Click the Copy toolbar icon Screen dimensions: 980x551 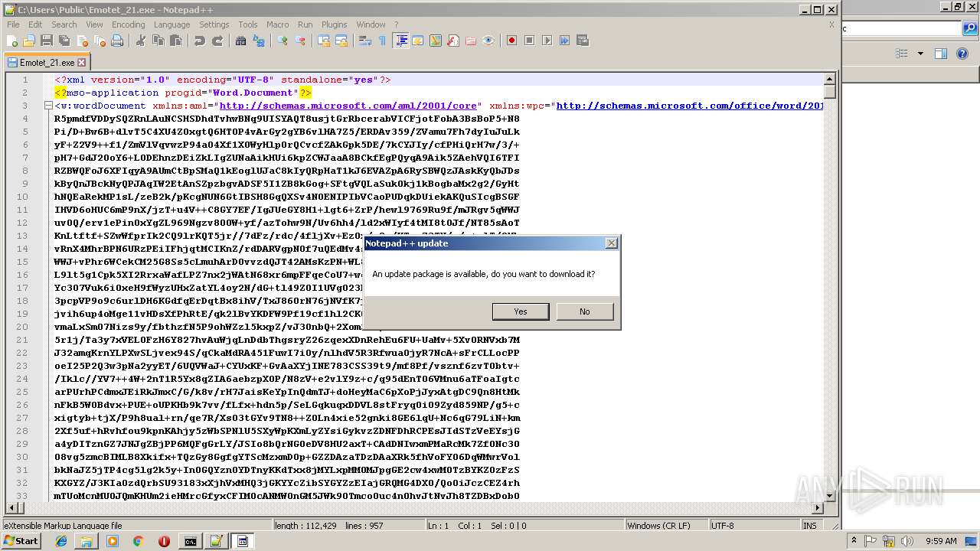158,41
